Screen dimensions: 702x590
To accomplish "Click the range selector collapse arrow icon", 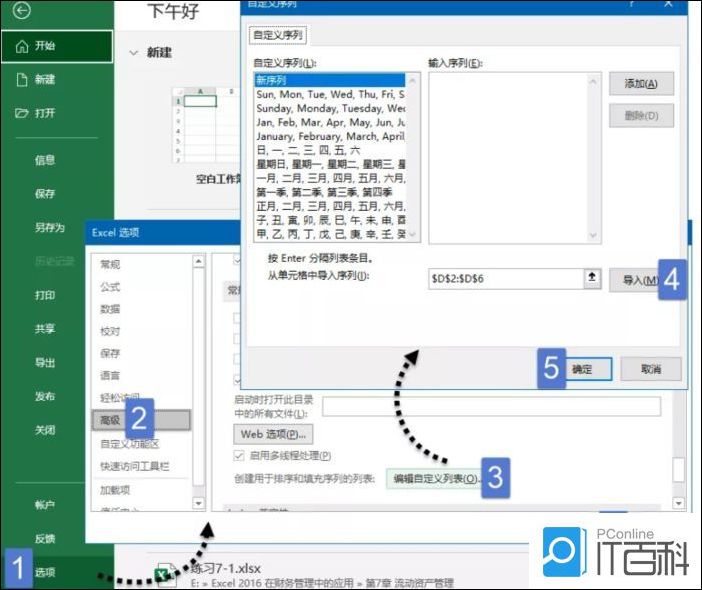I will coord(592,278).
